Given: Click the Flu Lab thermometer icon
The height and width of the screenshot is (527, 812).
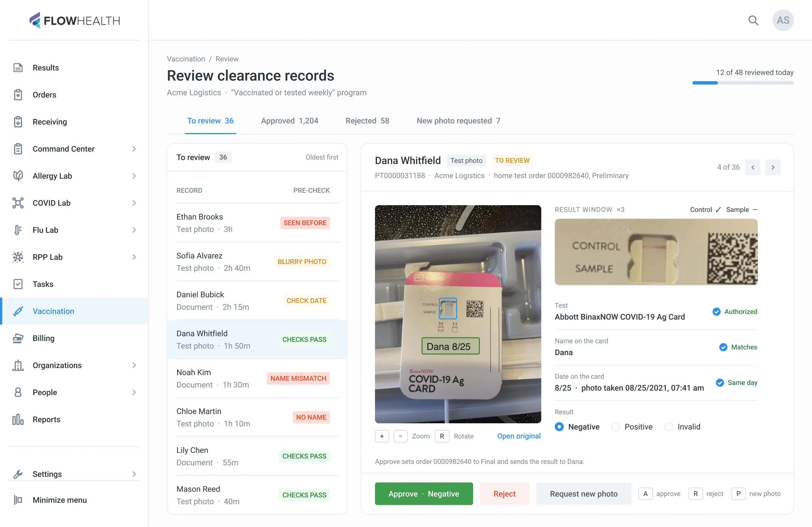Looking at the screenshot, I should pyautogui.click(x=18, y=230).
